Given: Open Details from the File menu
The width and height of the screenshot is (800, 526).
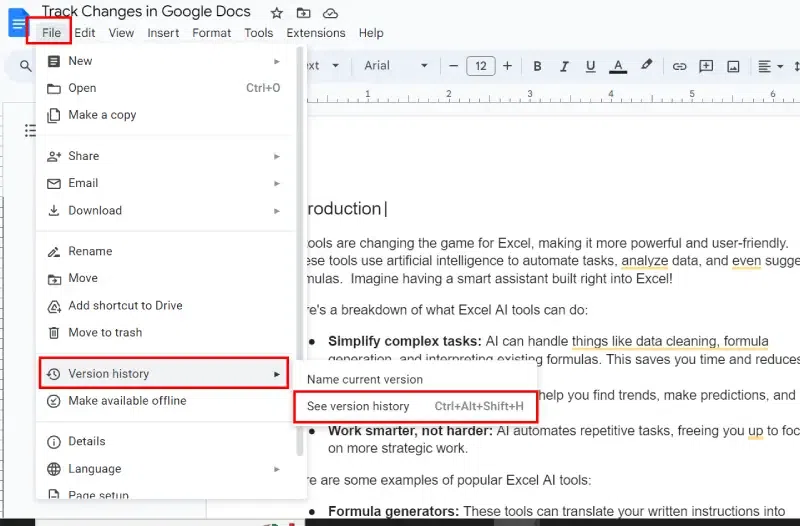Looking at the screenshot, I should coord(165,441).
